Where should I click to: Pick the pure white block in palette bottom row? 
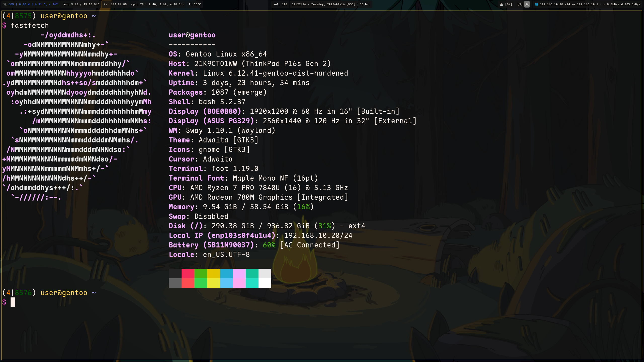point(265,283)
